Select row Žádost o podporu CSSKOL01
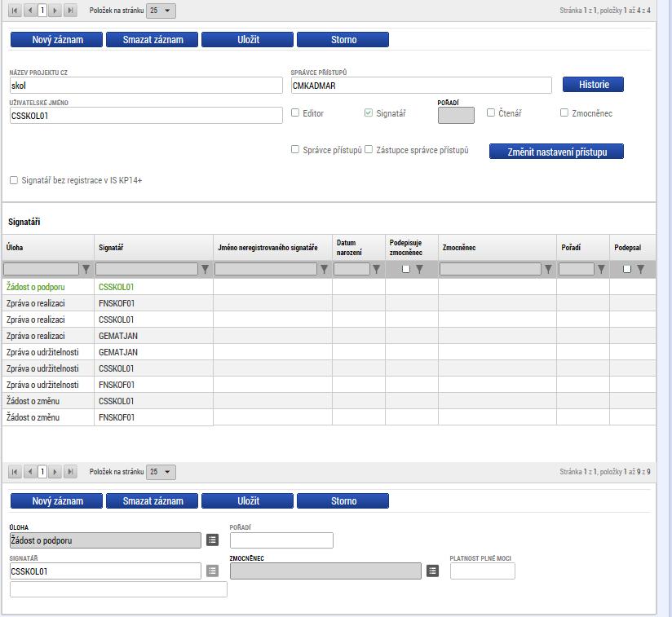The width and height of the screenshot is (672, 617). (329, 287)
